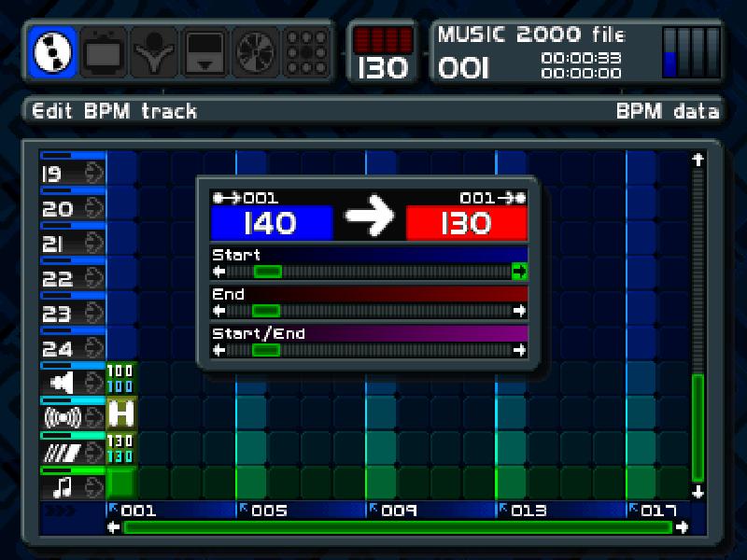Click the striped BPM track icon

(63, 453)
